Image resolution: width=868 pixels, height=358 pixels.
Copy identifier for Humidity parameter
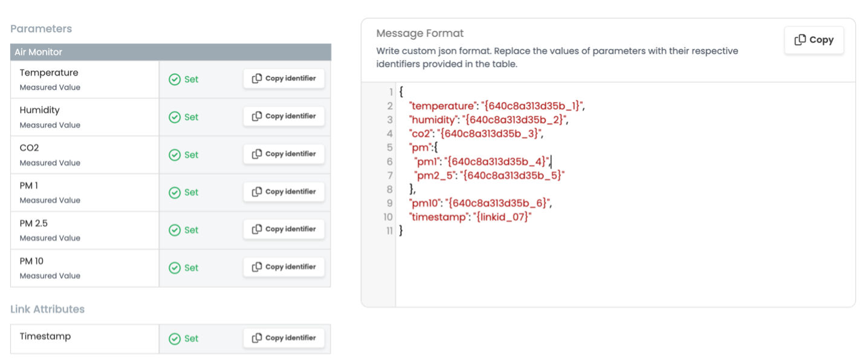[x=283, y=116]
